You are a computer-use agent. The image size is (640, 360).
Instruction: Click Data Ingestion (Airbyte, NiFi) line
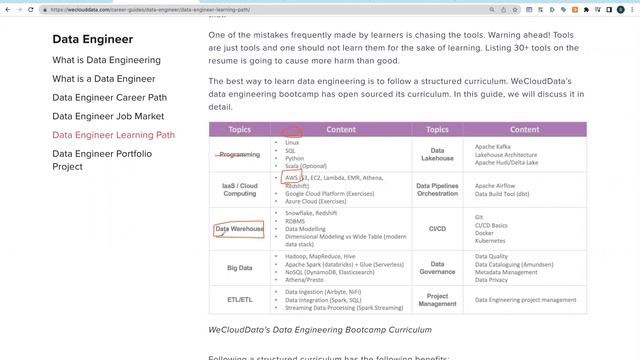[323, 292]
